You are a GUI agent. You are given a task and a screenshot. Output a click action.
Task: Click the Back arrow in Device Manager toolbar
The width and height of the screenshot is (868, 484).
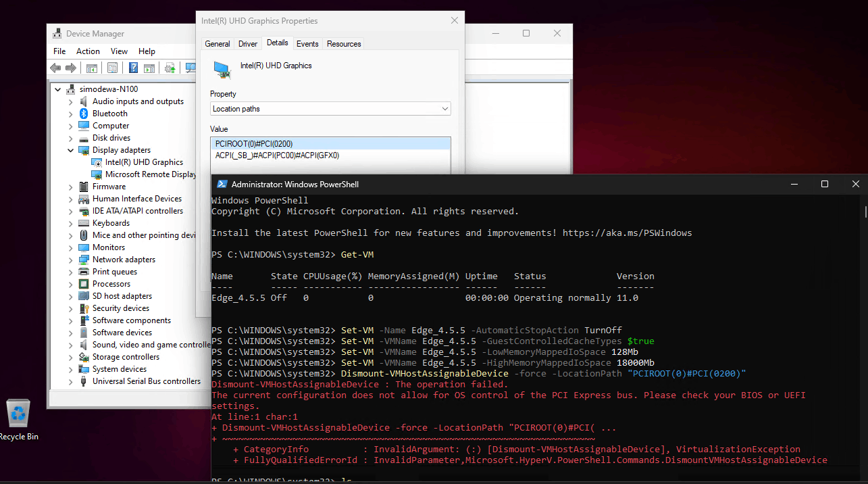click(x=55, y=68)
